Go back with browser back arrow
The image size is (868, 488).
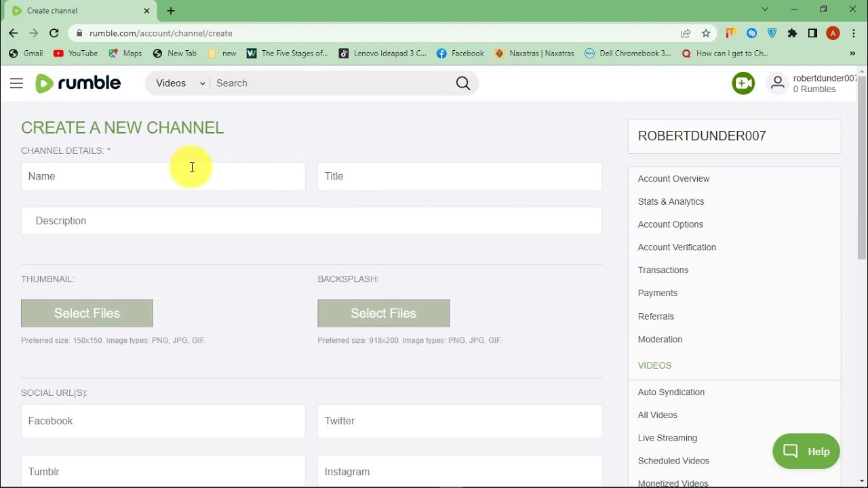(x=14, y=33)
